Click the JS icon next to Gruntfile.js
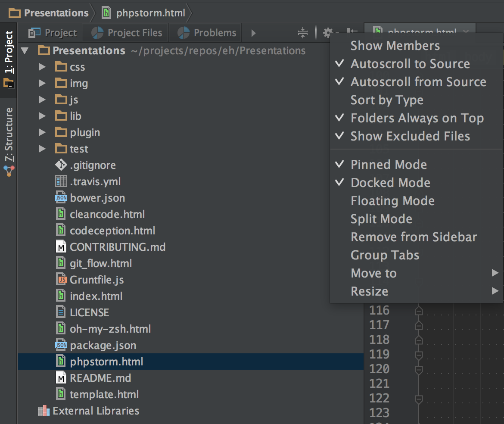 click(x=61, y=280)
